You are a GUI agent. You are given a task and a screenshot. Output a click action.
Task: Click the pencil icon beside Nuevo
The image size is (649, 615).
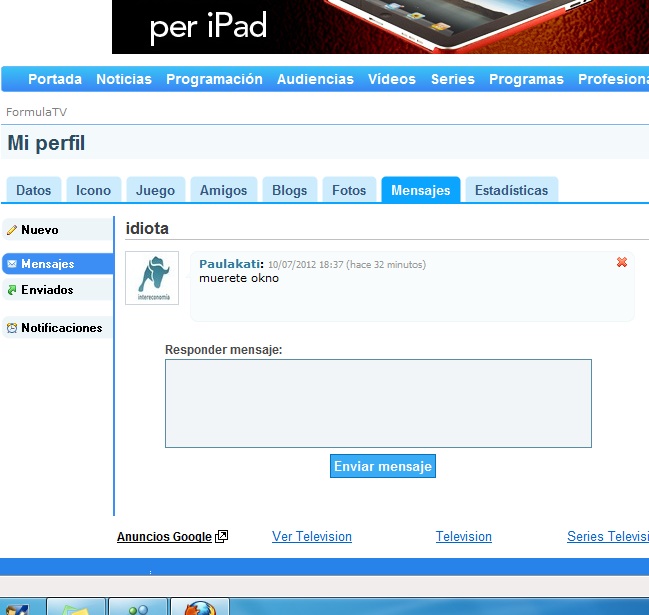[x=12, y=230]
